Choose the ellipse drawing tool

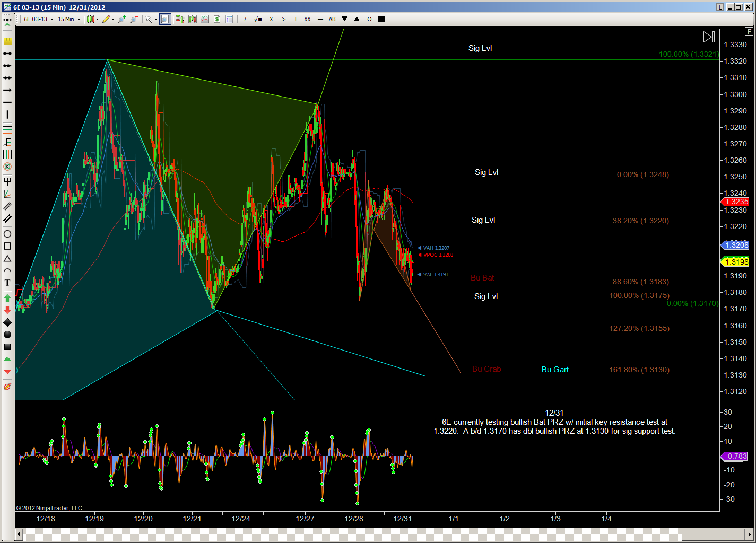tap(7, 234)
